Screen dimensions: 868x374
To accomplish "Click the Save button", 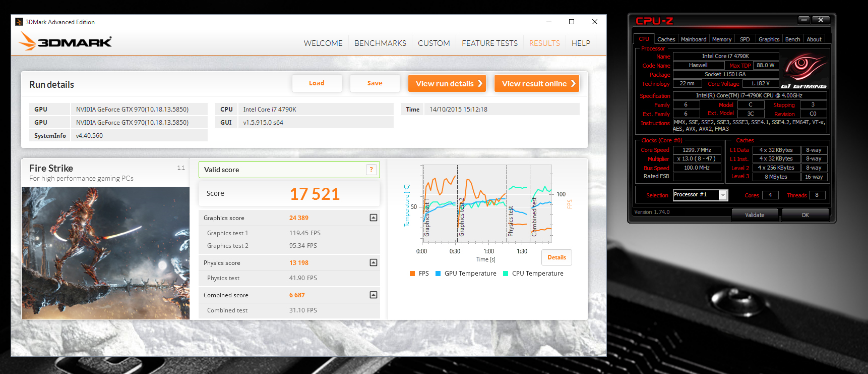I will tap(375, 83).
